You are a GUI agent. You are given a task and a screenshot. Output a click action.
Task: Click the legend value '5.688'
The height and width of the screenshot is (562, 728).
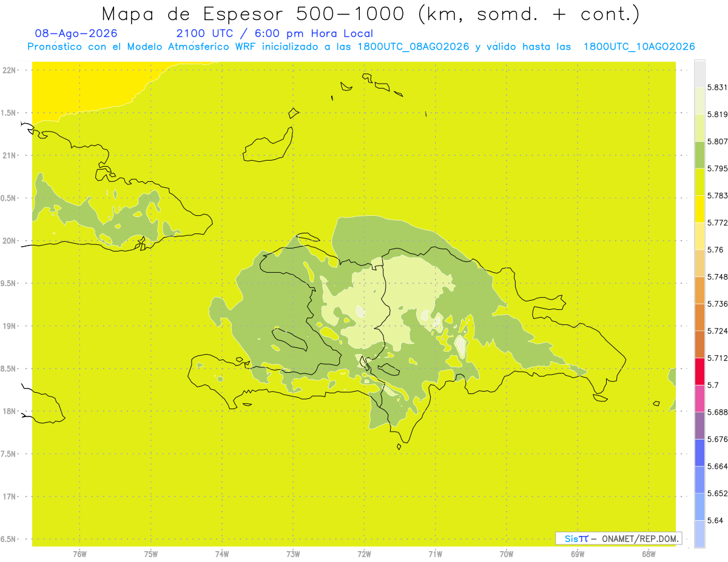[x=717, y=412]
